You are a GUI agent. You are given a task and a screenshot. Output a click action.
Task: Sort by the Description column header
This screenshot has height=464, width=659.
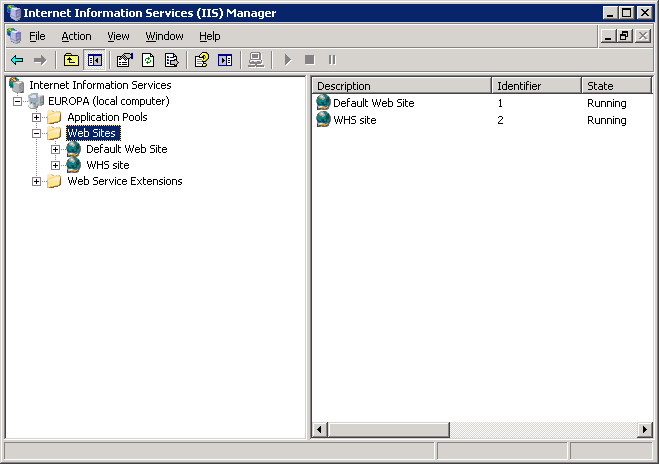tap(402, 86)
